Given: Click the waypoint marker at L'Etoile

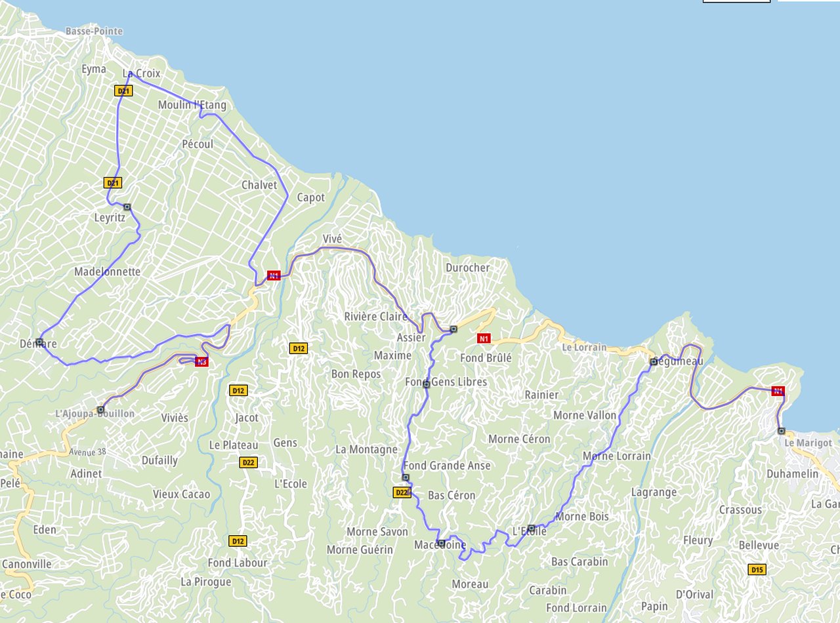Looking at the screenshot, I should [532, 528].
